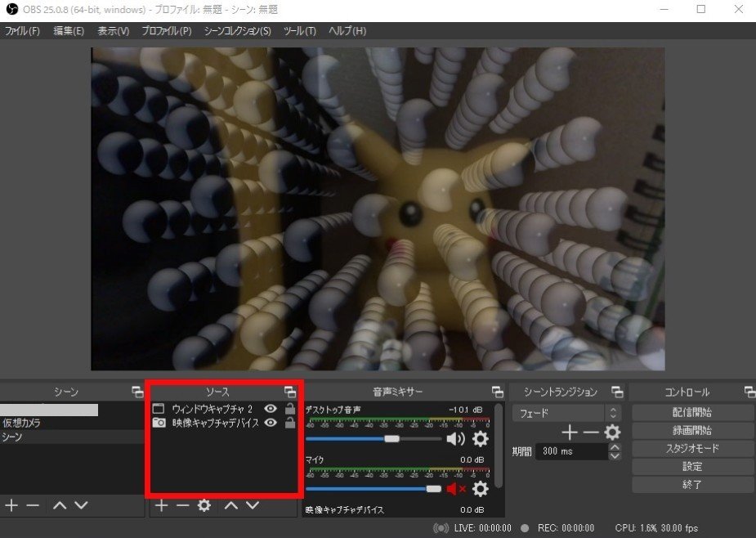Hide 映像キャプチャデバイス with eye icon

click(x=271, y=423)
